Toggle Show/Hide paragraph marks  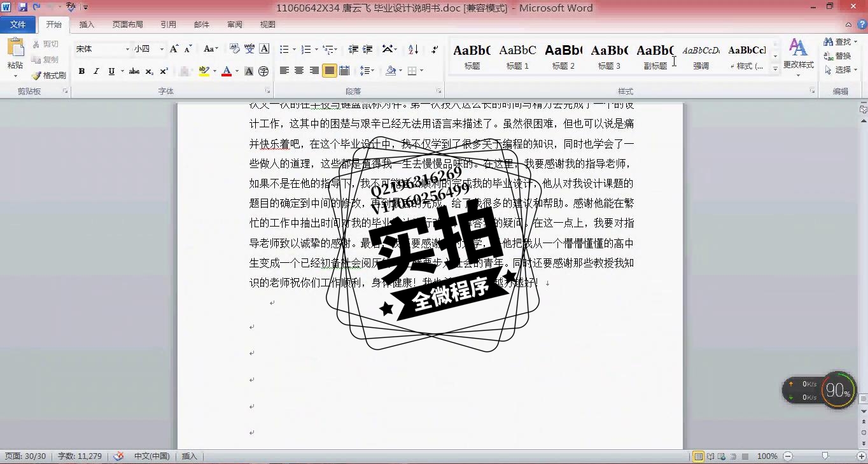(435, 49)
